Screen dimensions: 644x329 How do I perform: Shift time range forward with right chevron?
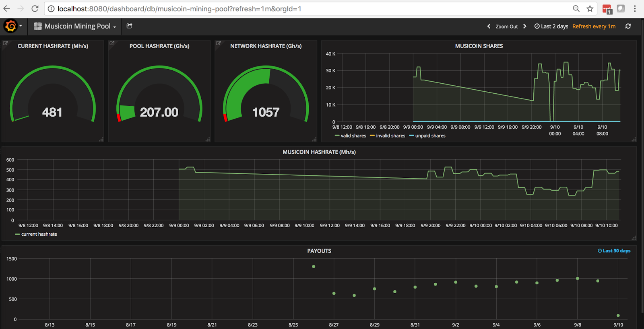coord(525,26)
